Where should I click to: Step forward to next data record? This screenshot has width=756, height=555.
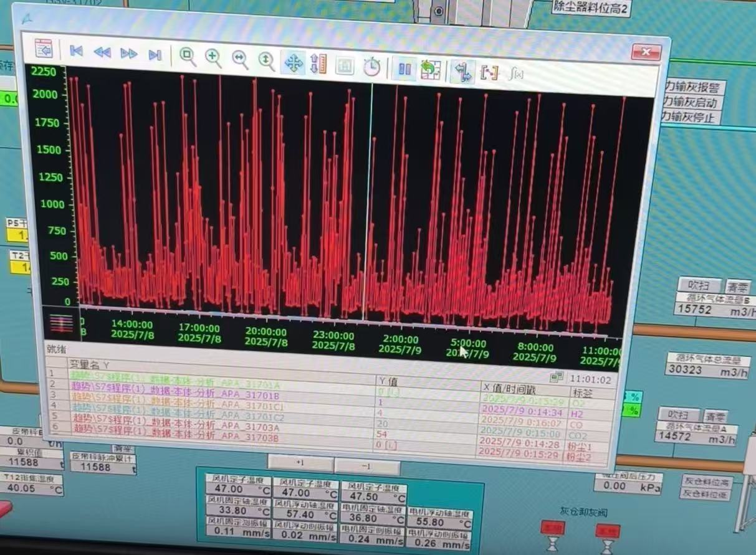click(x=128, y=54)
